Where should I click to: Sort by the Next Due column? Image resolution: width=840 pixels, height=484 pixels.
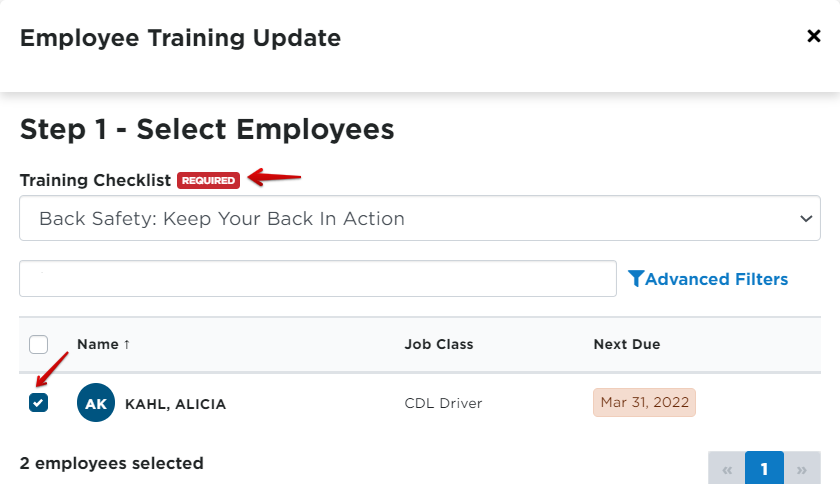627,344
